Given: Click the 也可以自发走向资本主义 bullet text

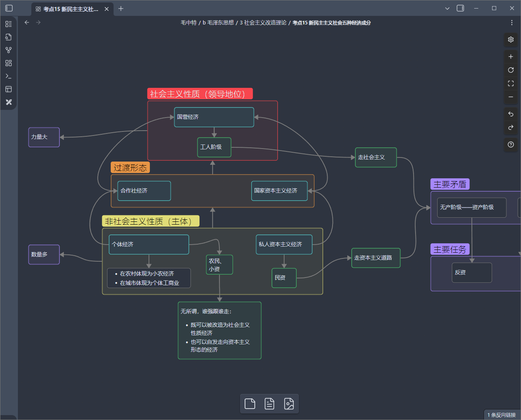Looking at the screenshot, I should tap(220, 346).
